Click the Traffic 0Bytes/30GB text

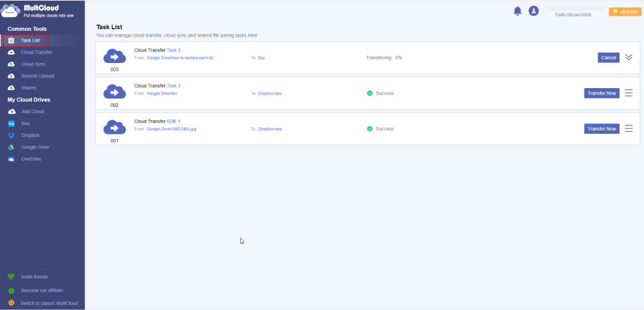coord(573,15)
